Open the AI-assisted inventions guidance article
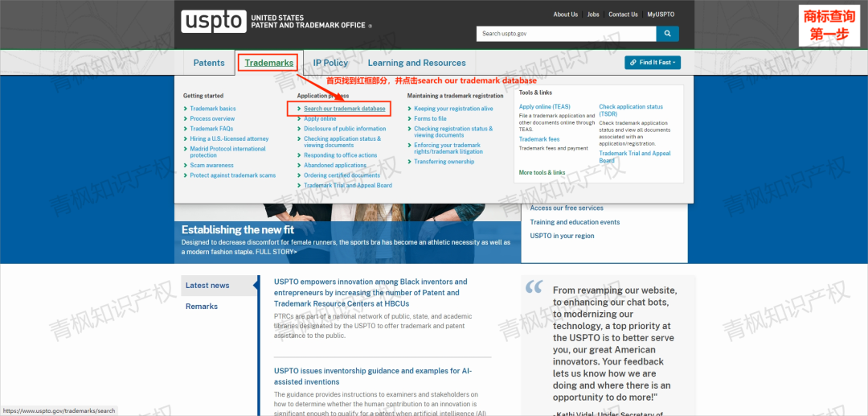 [373, 376]
